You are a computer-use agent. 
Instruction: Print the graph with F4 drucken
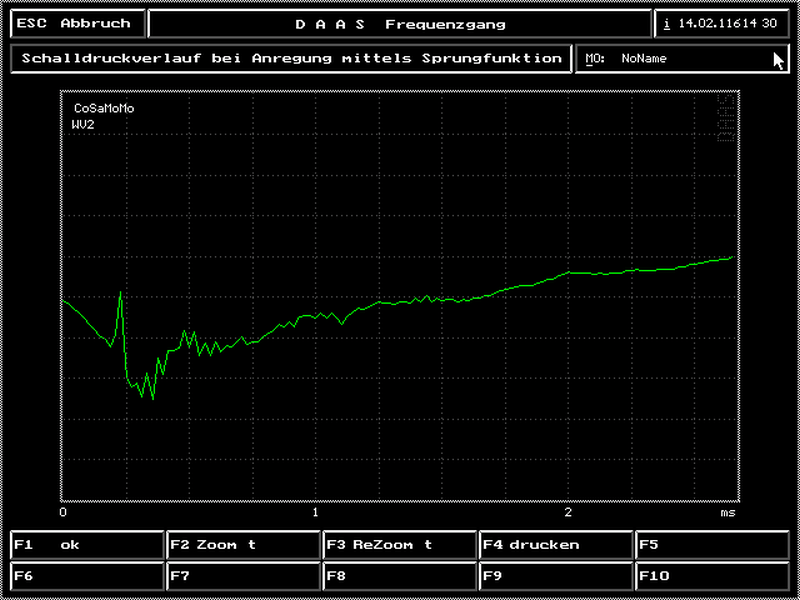coord(556,545)
